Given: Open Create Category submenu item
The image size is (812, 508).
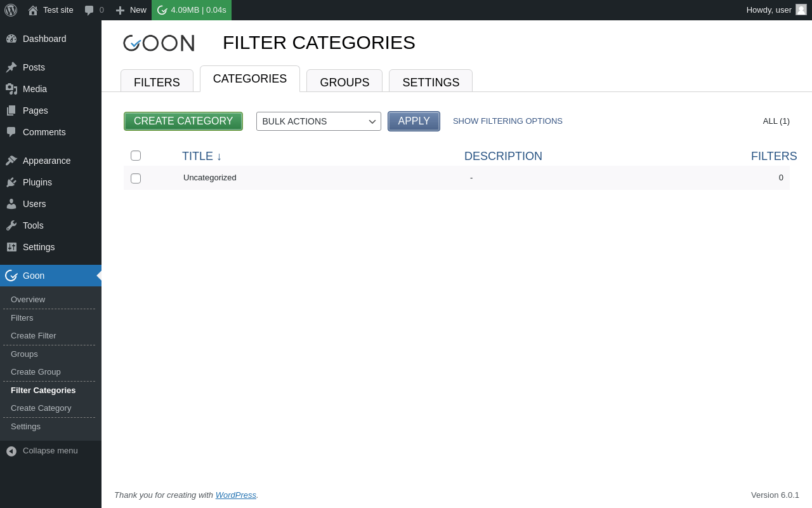Looking at the screenshot, I should click(x=41, y=408).
